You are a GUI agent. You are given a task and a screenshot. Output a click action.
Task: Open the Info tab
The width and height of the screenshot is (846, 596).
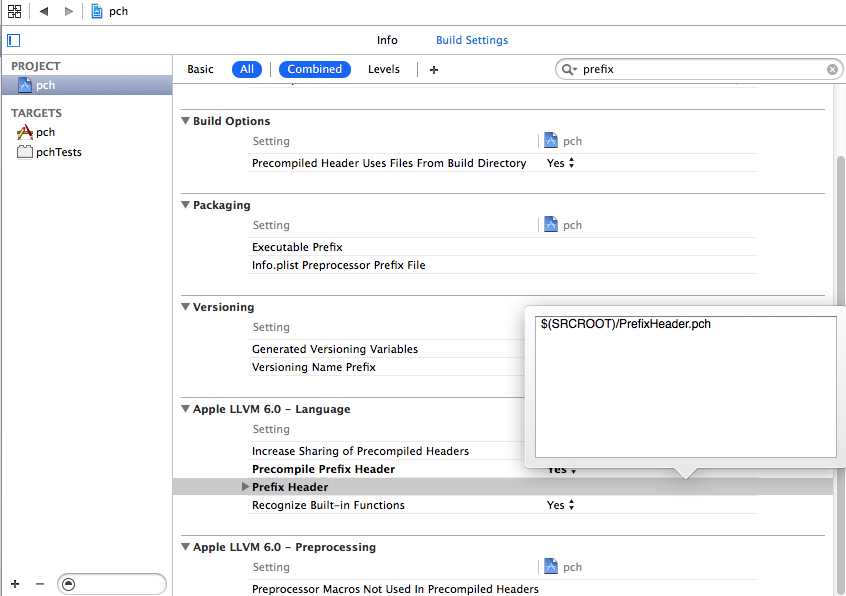[x=387, y=40]
